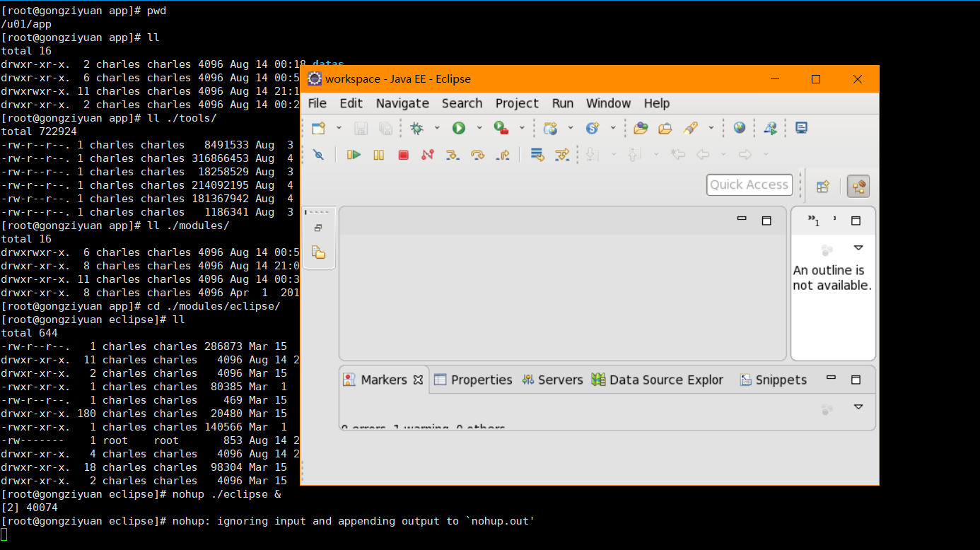Click the 'nohup ./eclipse &' command in terminal

point(226,494)
